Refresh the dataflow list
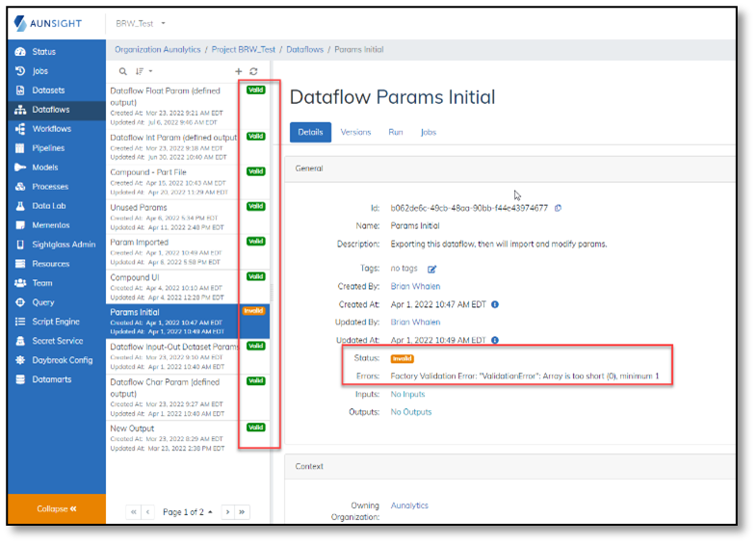The width and height of the screenshot is (756, 544). 253,71
